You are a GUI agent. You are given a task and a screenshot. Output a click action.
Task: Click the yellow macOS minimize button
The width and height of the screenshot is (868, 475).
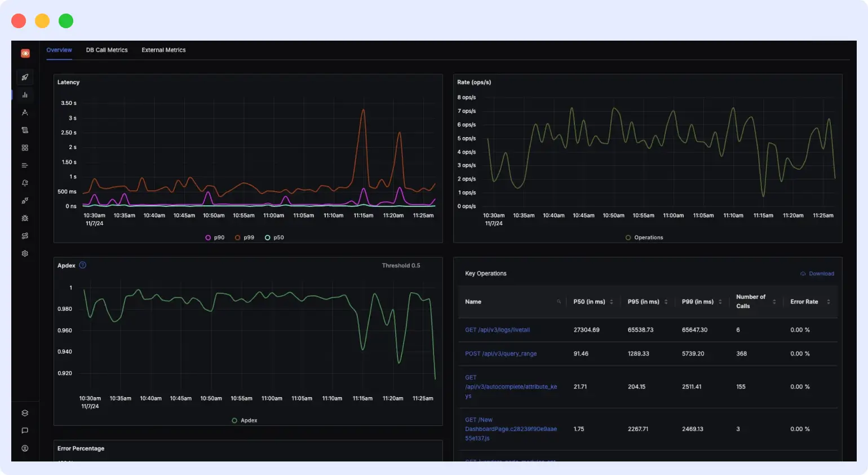pos(42,21)
